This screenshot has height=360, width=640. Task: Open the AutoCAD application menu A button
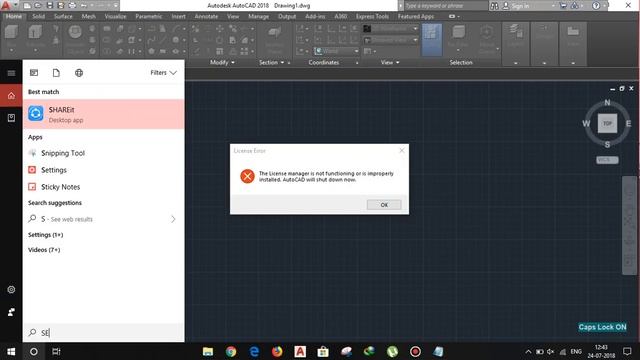(x=6, y=5)
